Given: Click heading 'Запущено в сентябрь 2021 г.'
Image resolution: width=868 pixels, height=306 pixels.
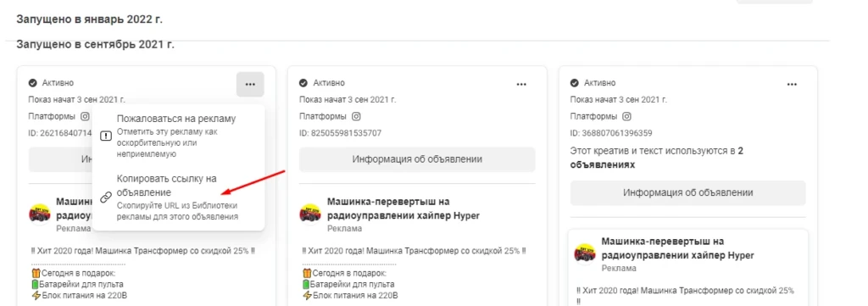Looking at the screenshot, I should (95, 44).
